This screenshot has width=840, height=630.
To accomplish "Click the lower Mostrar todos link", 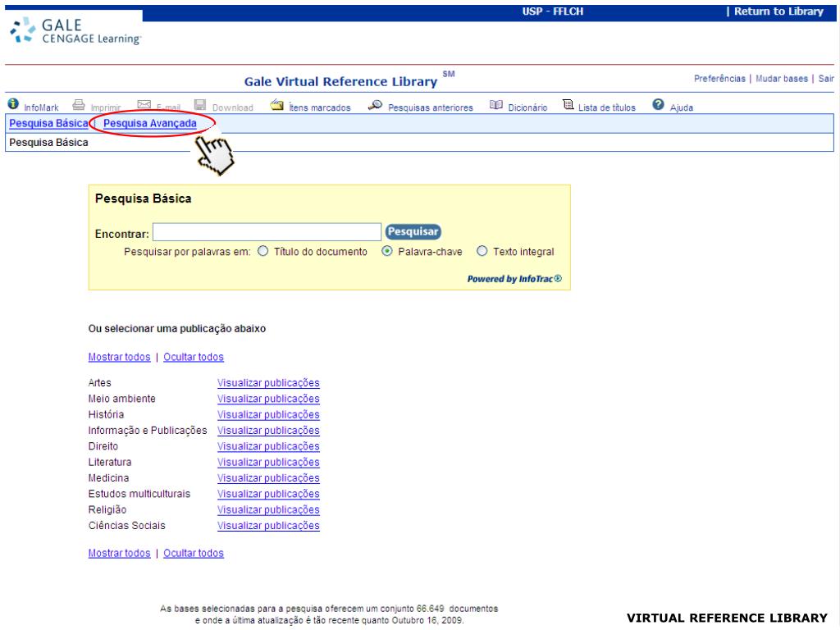I will [120, 553].
